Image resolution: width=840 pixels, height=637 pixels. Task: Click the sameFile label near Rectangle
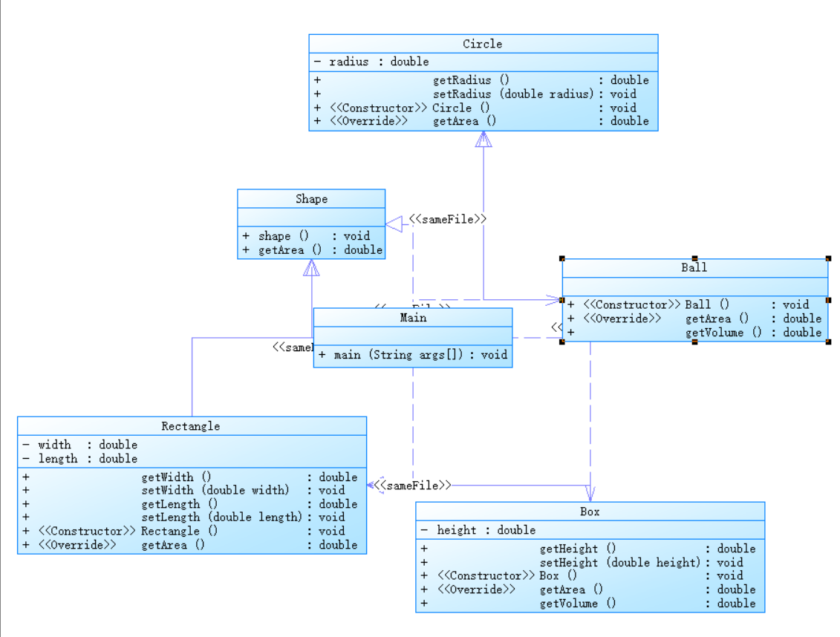[412, 486]
